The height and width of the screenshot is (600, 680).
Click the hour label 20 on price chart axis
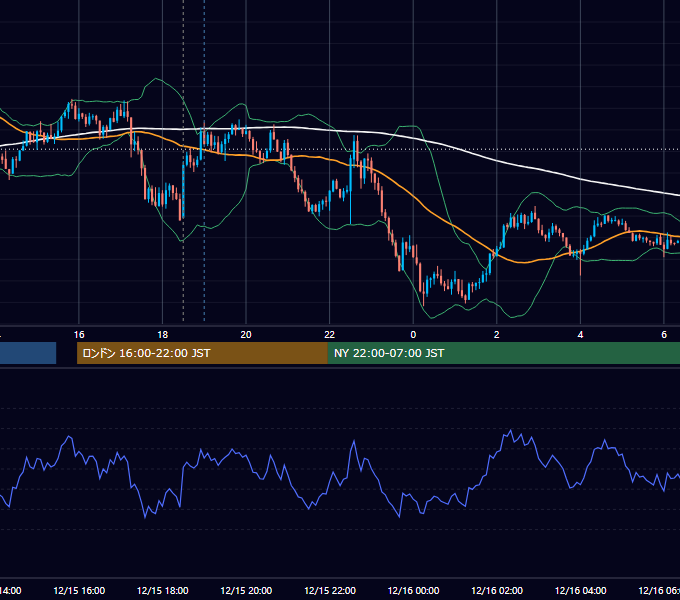pyautogui.click(x=246, y=335)
